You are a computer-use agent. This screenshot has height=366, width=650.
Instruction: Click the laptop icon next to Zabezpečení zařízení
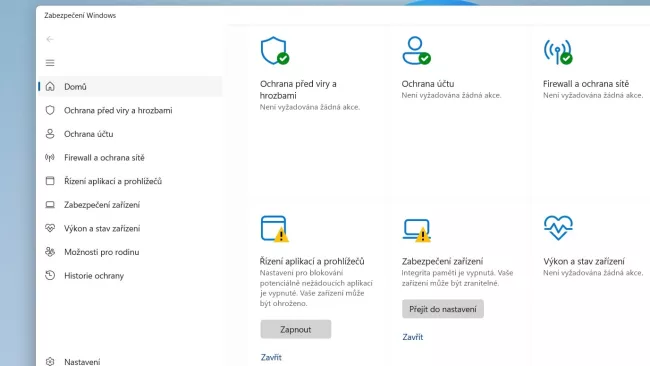(50, 204)
